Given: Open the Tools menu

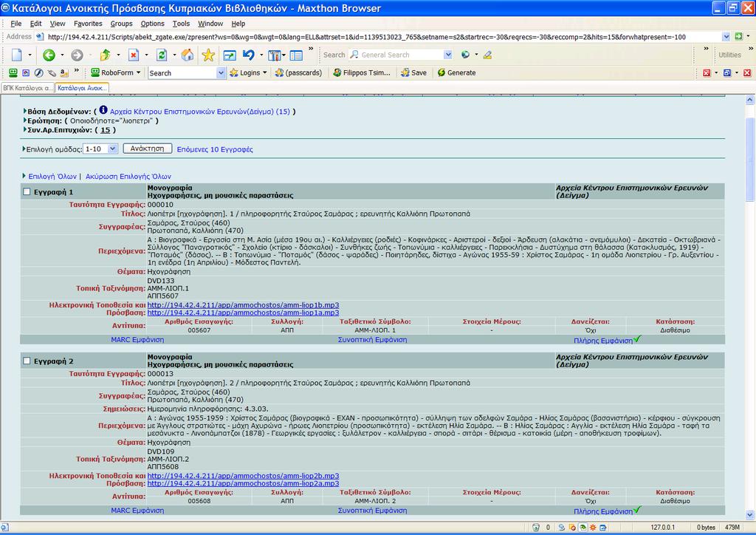Looking at the screenshot, I should 182,24.
